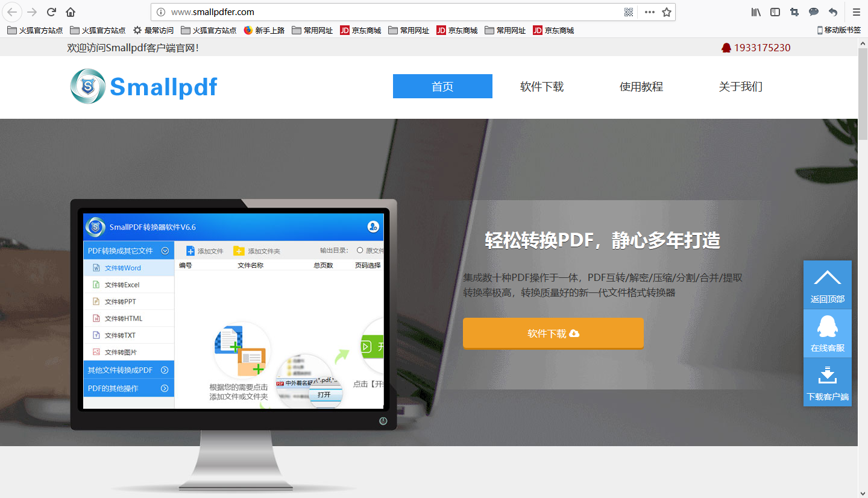
Task: Click the 打开 button in dialog illustration
Action: tap(324, 395)
